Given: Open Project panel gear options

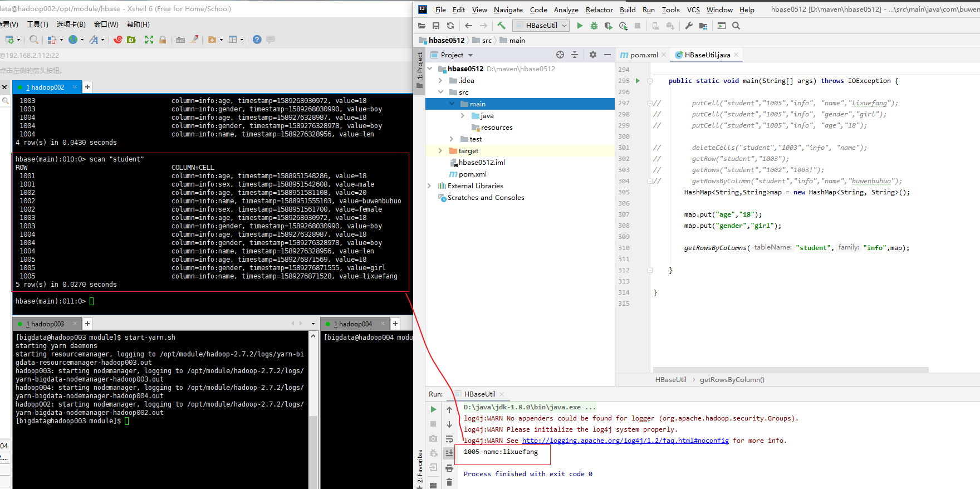Looking at the screenshot, I should [x=593, y=55].
